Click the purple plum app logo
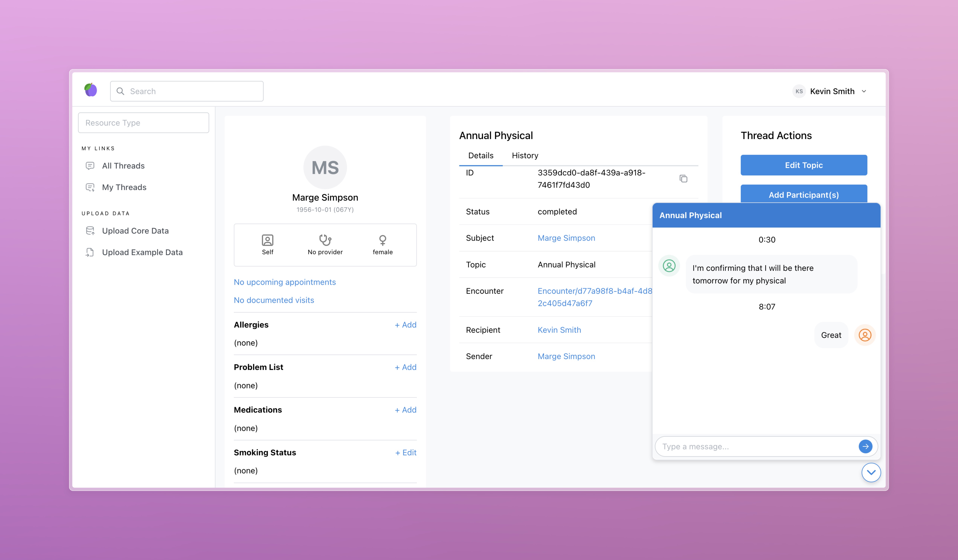This screenshot has width=958, height=560. tap(91, 91)
